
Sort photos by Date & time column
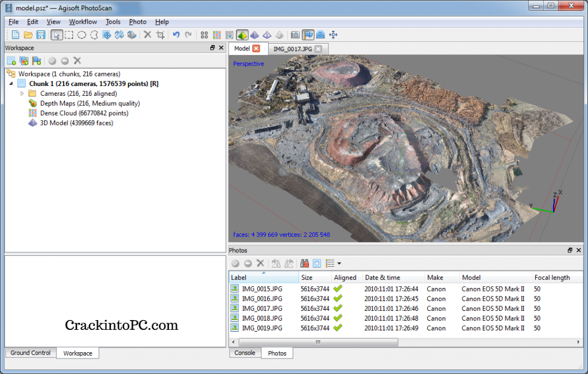(x=393, y=277)
